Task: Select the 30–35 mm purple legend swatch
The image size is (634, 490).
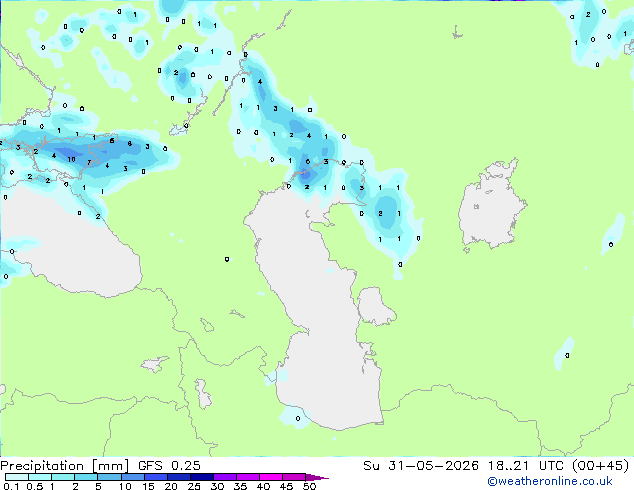Action: tap(224, 477)
